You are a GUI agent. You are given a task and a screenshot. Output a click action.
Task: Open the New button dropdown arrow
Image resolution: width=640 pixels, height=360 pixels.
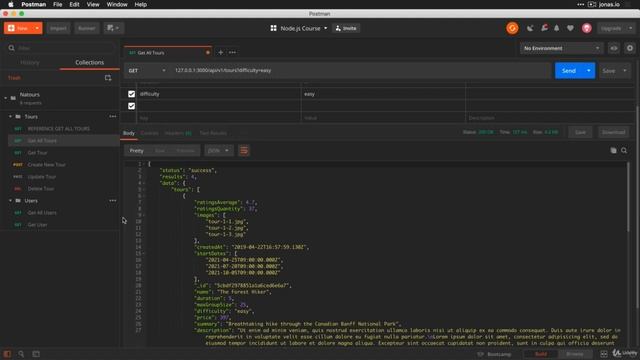click(x=37, y=28)
